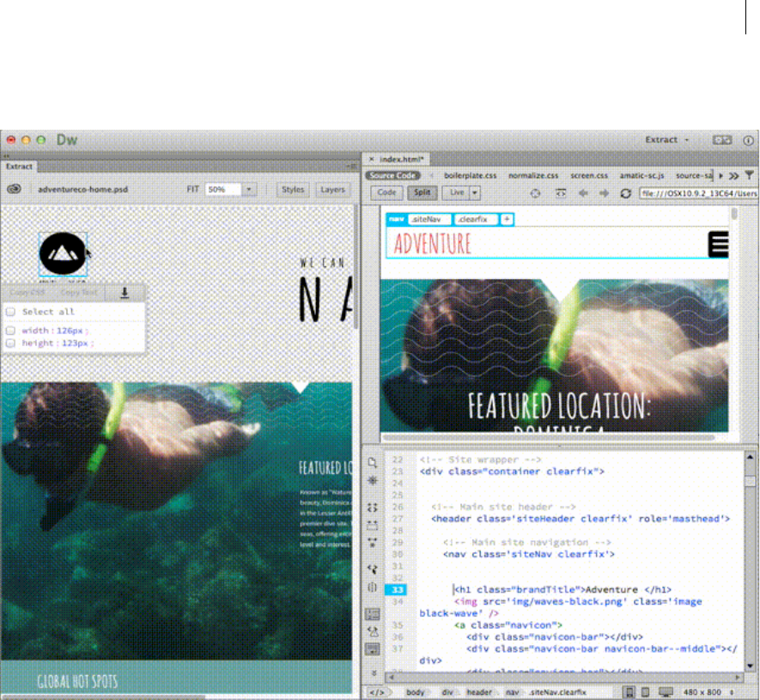Open normalize.css related file
The image size is (760, 700).
(533, 175)
